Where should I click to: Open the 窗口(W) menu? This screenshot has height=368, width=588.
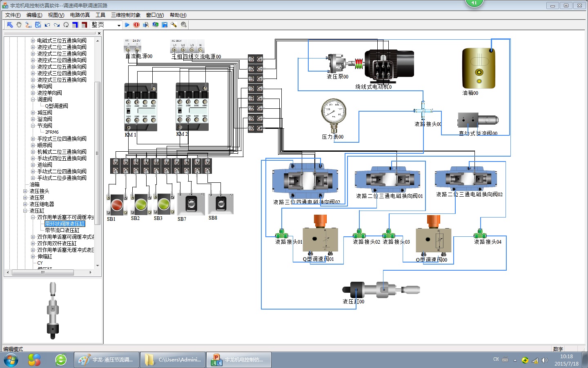(155, 15)
